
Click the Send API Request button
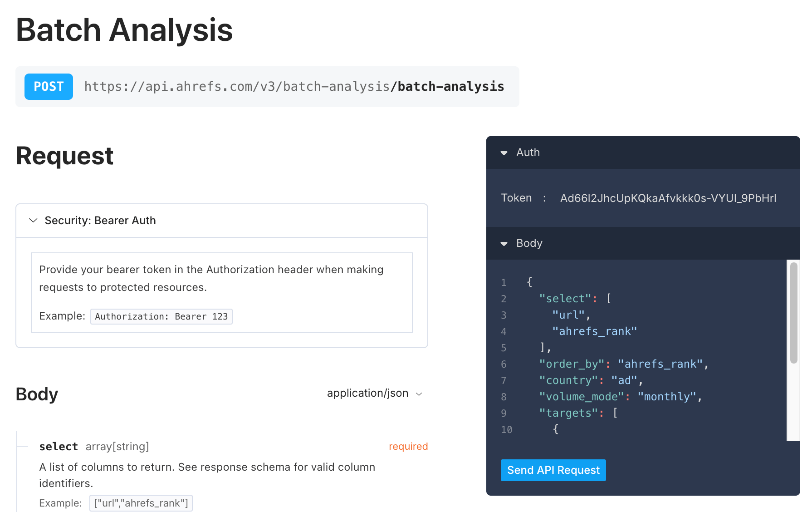pyautogui.click(x=553, y=470)
